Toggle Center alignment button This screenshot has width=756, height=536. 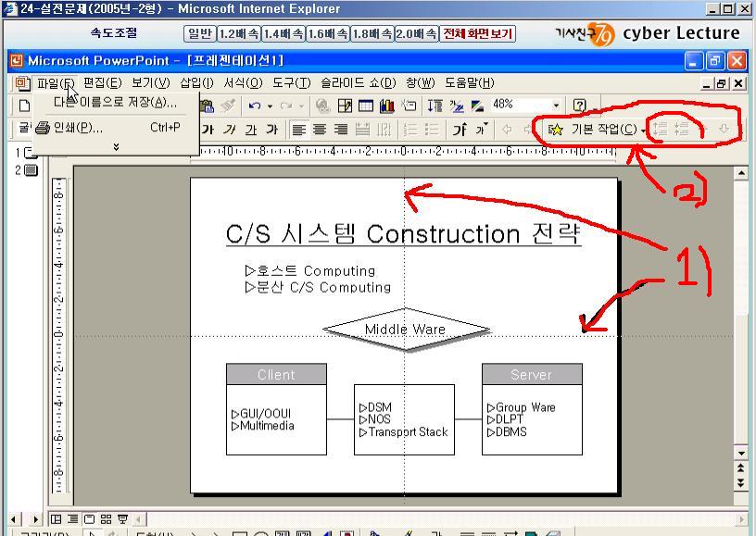point(320,130)
